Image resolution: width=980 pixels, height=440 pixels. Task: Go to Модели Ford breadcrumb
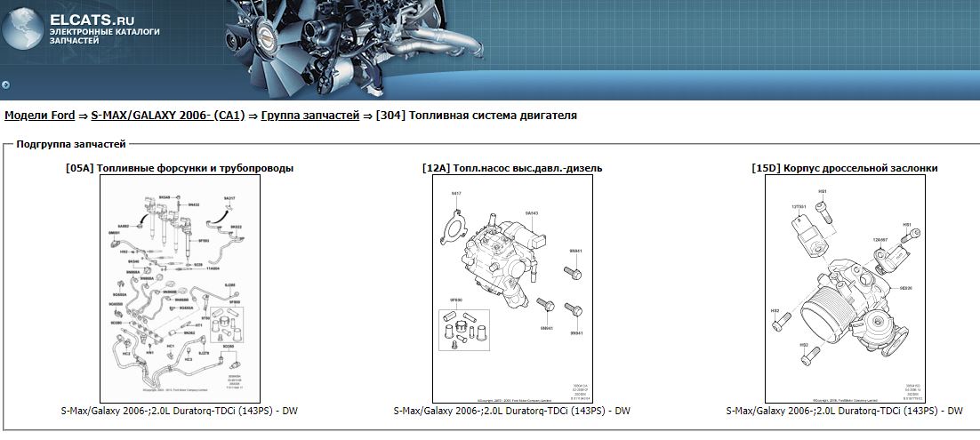tap(39, 116)
